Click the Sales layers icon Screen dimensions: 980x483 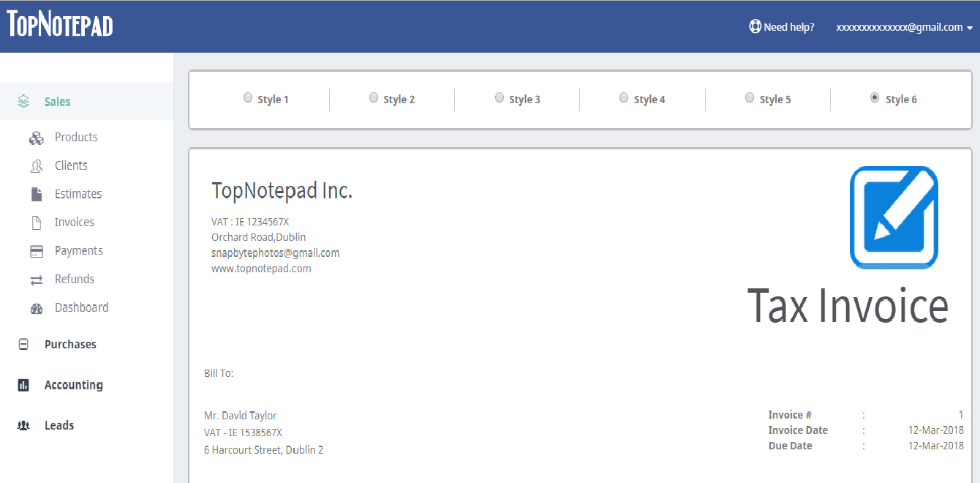tap(23, 101)
